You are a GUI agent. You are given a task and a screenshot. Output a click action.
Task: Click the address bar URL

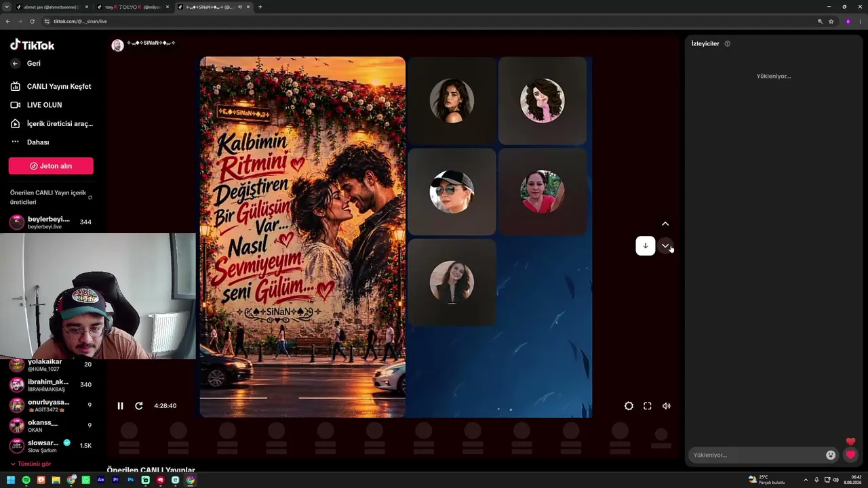point(80,22)
